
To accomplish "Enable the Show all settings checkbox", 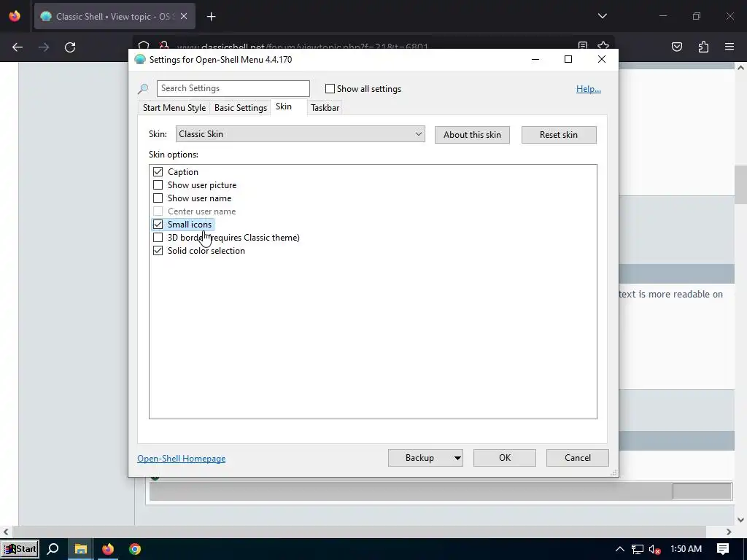I will pos(330,88).
